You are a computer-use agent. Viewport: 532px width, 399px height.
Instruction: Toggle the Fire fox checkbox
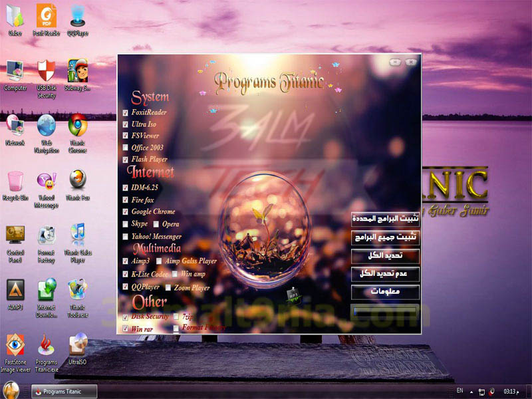pyautogui.click(x=125, y=200)
